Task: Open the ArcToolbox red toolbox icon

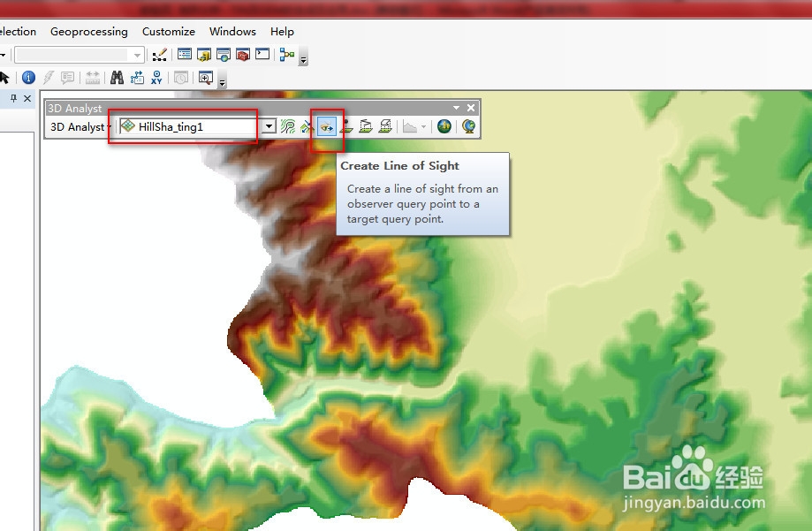Action: point(242,55)
